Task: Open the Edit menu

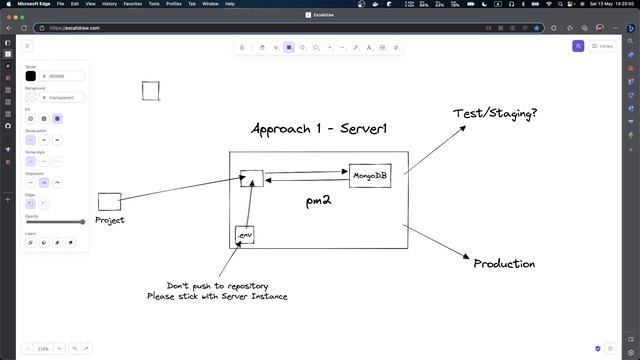Action: (x=75, y=4)
